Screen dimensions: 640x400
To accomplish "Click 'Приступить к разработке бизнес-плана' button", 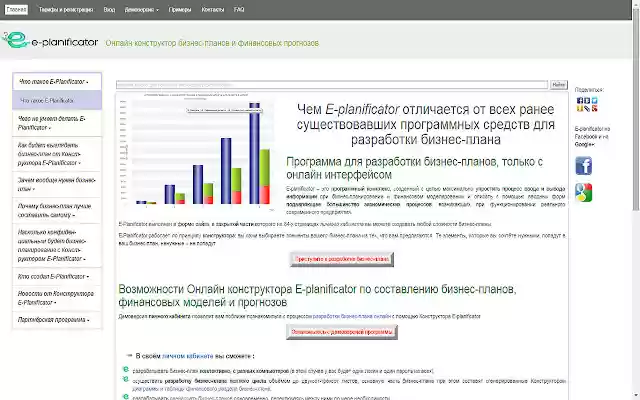I will coord(342,259).
